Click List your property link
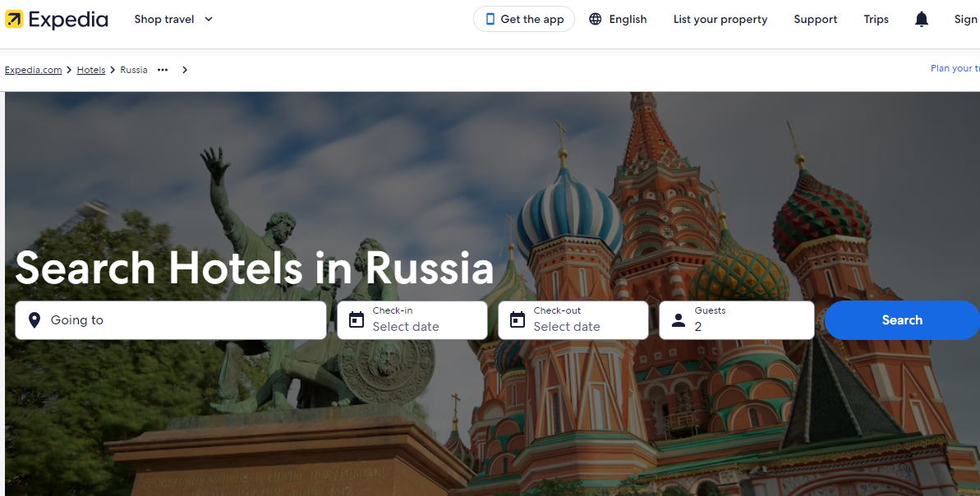 click(720, 20)
